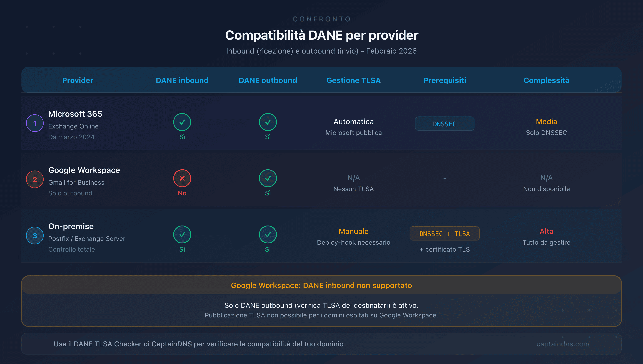Click the 'Manuale' TLSA management value
Screen dimensions: 643x364
(x=353, y=231)
